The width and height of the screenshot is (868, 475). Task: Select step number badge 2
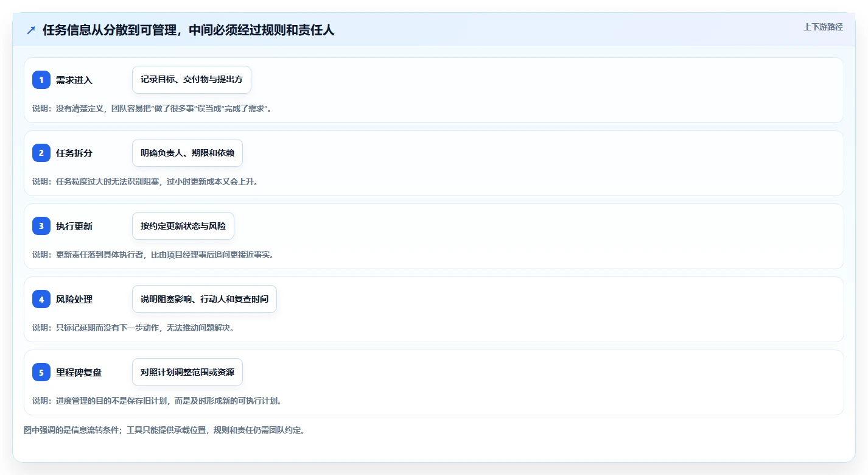pos(41,153)
